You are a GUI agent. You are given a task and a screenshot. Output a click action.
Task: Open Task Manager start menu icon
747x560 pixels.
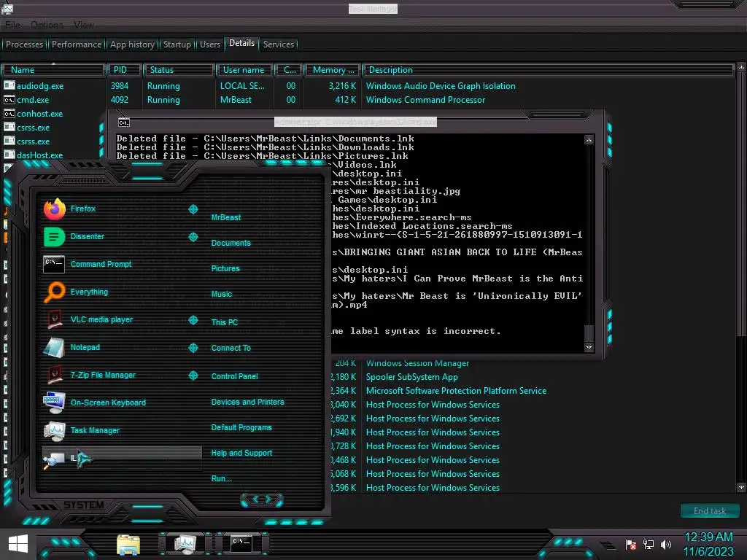coord(54,430)
